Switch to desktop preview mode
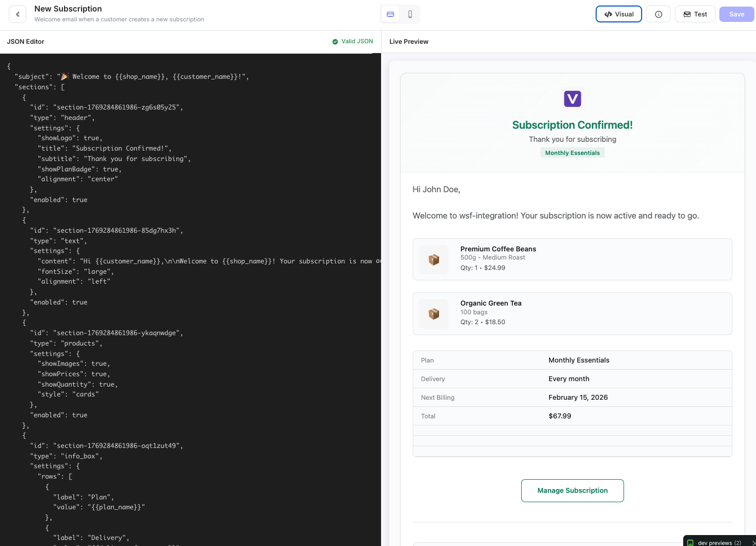This screenshot has height=546, width=756. point(390,14)
